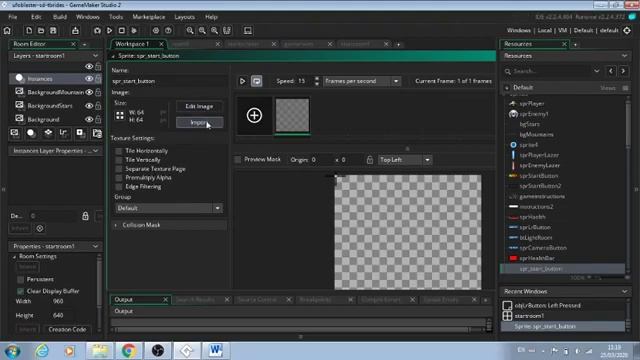Add new layer folder icon
This screenshot has height=360, width=640.
point(97,133)
